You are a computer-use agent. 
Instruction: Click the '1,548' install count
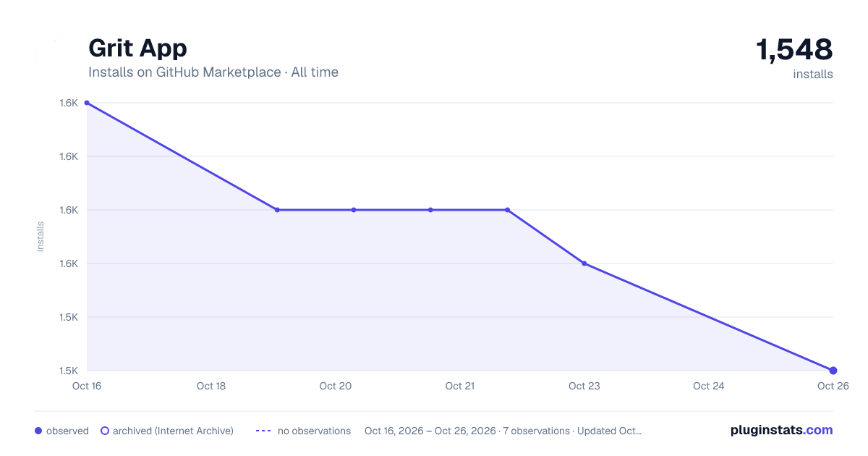tap(794, 49)
